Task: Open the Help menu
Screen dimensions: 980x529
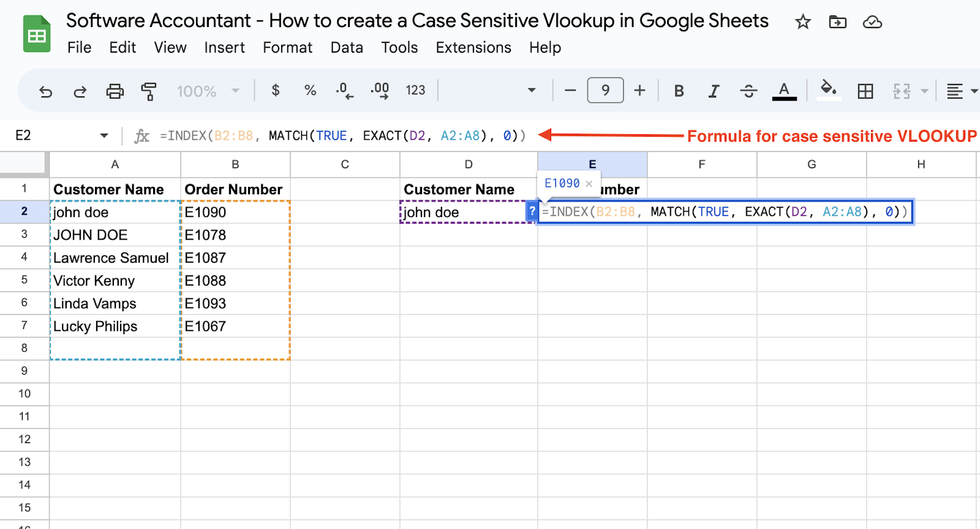Action: coord(545,47)
